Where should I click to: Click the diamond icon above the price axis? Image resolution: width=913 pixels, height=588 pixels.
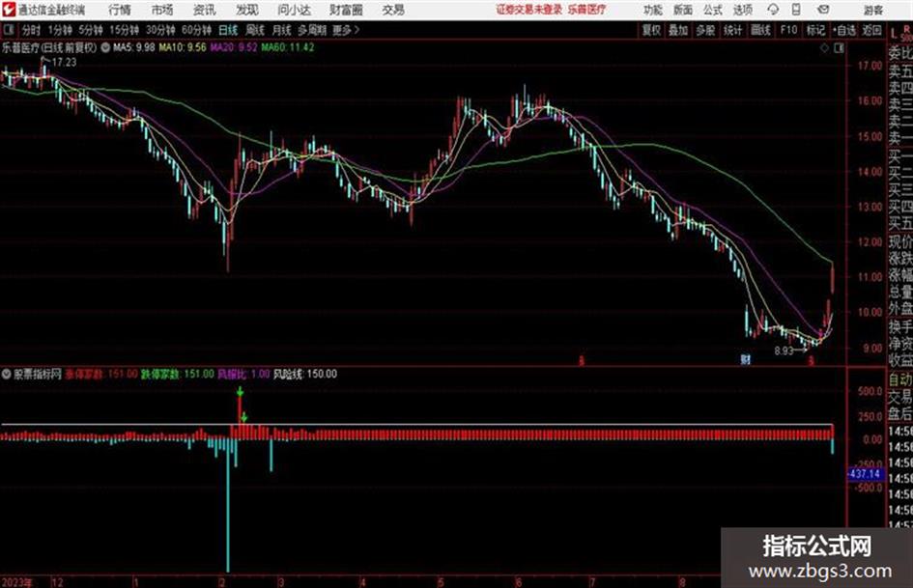coord(824,48)
